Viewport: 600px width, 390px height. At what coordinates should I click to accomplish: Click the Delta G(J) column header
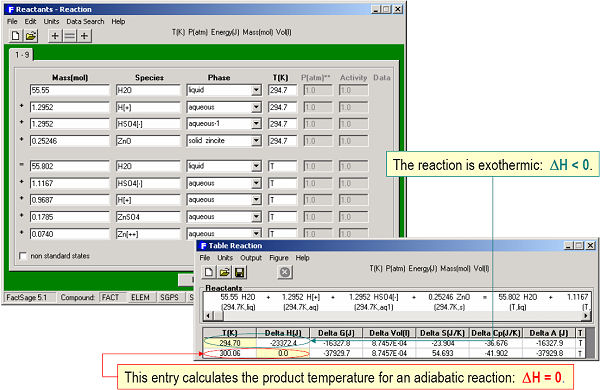(336, 333)
